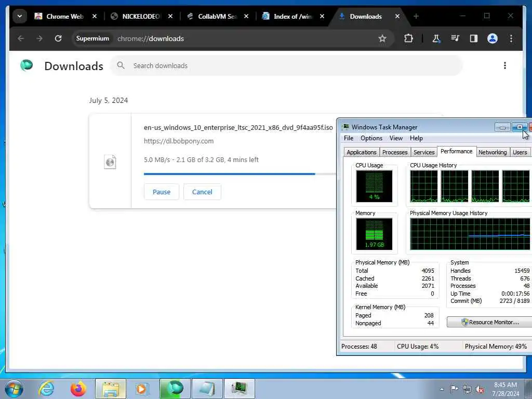Screen dimensions: 532x399
Task: Launch Firefox from the taskbar
Action: coord(78,389)
